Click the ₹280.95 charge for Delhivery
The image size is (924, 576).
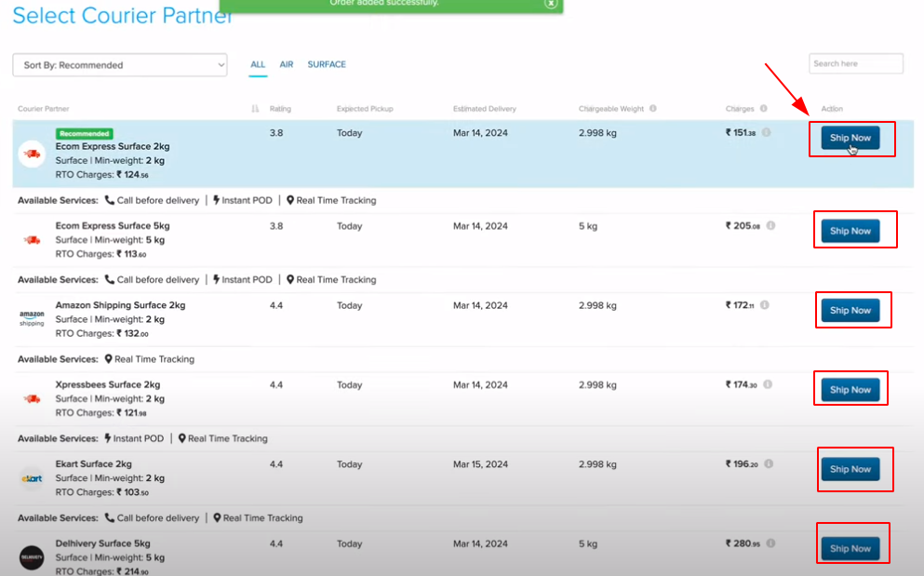pyautogui.click(x=743, y=543)
